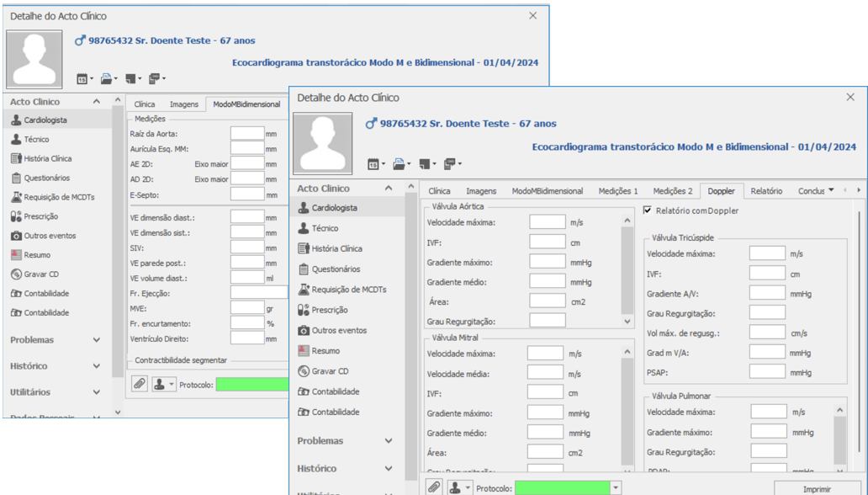Expand the Problemas section in front window

point(388,441)
